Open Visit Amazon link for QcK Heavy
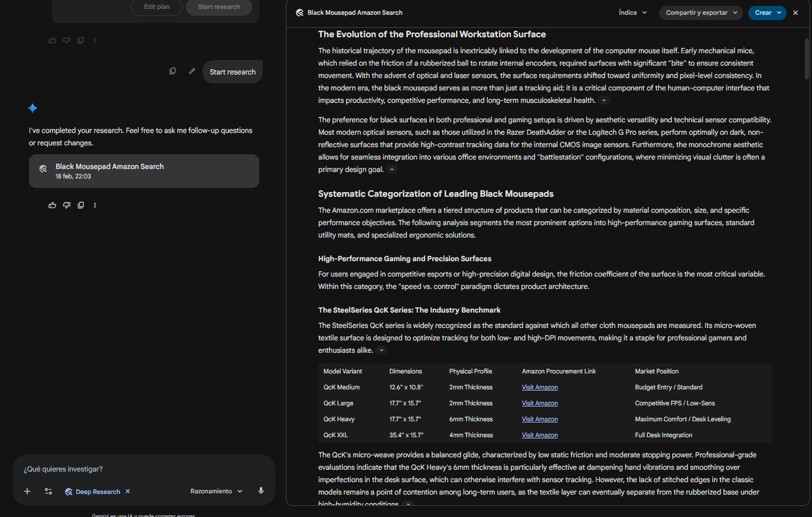The image size is (812, 517). coord(540,420)
